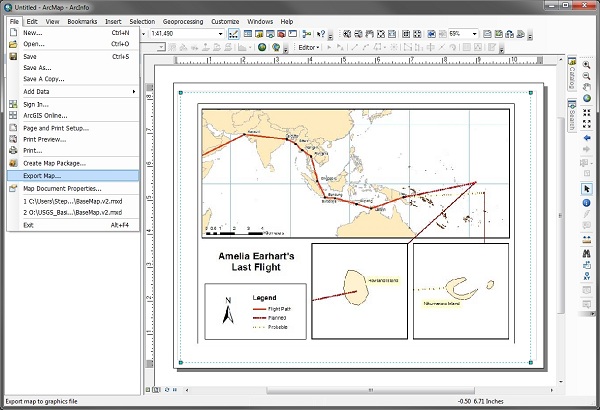
Task: Select the Zoom Out tool on Tools toolbar
Action: coord(587,76)
